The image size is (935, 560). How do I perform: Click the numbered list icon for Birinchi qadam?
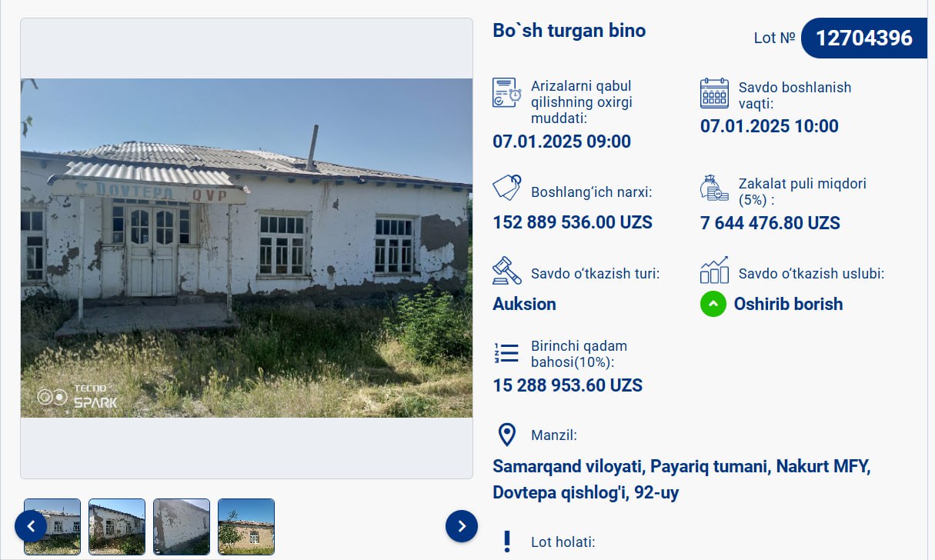pyautogui.click(x=506, y=353)
